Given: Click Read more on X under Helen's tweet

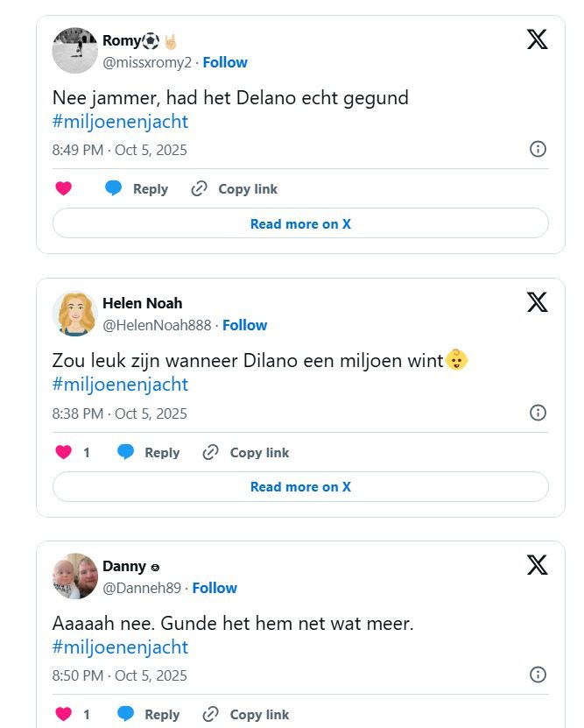Looking at the screenshot, I should [300, 486].
